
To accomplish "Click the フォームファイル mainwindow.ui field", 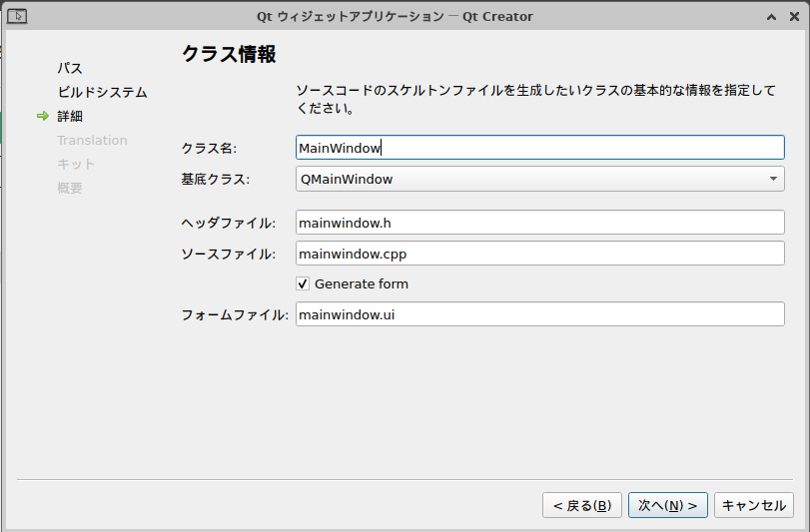I will (x=539, y=314).
